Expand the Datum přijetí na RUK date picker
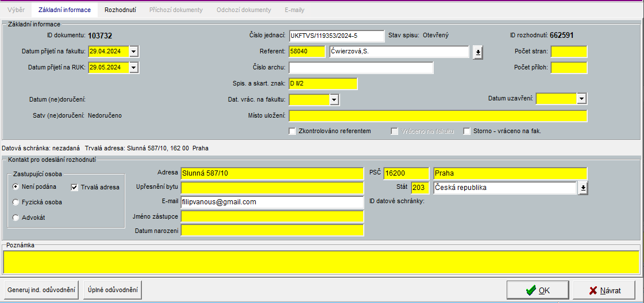The image size is (644, 303). pyautogui.click(x=134, y=68)
